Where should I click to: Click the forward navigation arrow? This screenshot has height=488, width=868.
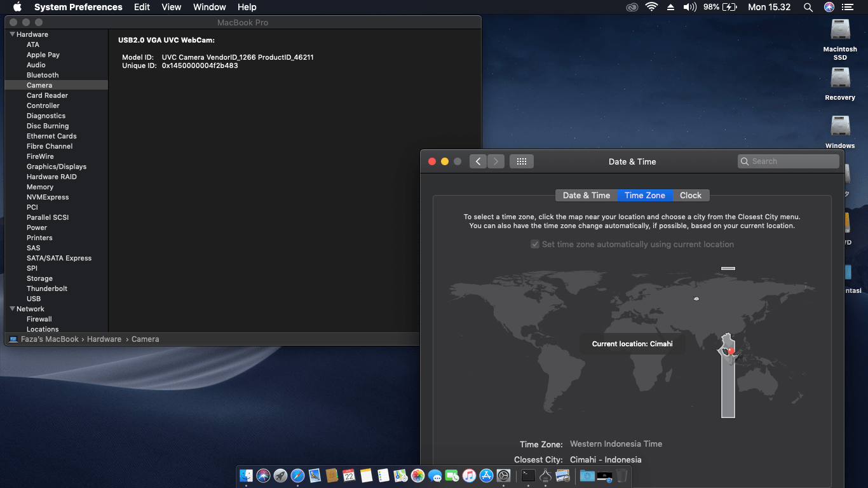496,161
